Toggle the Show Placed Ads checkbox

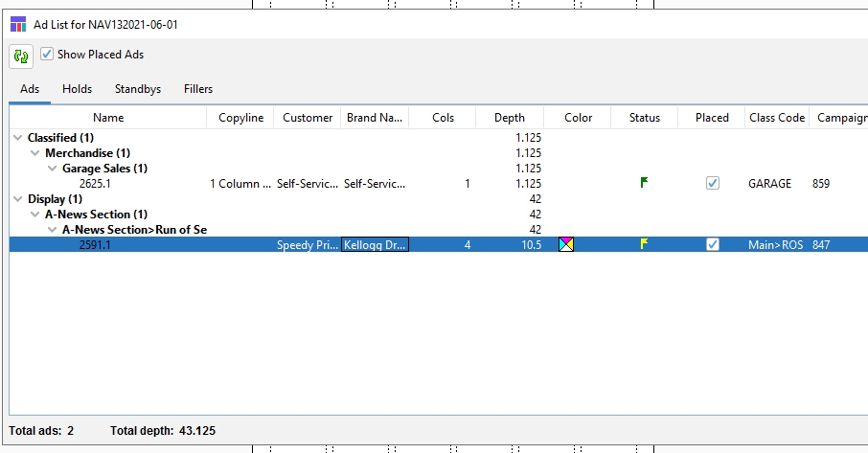[x=47, y=56]
